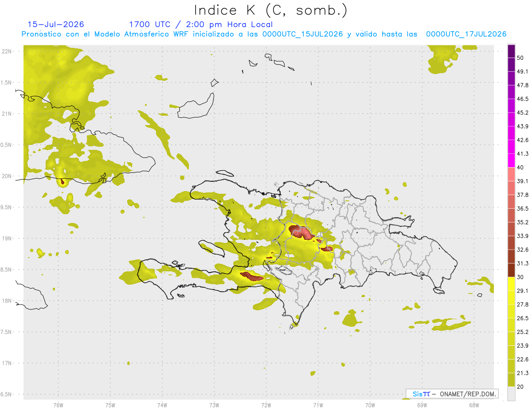Pick the light gray swatch below 20
The width and height of the screenshot is (532, 411).
coord(511,393)
